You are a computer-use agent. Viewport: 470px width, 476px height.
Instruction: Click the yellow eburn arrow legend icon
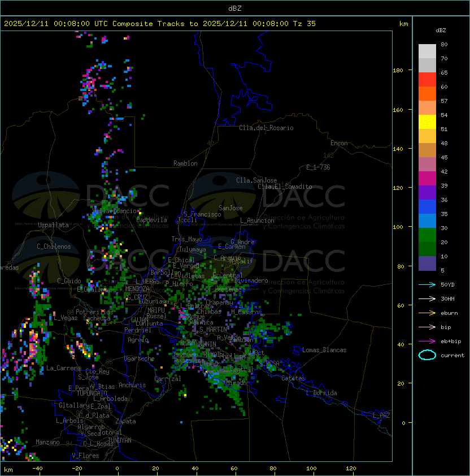(x=427, y=313)
